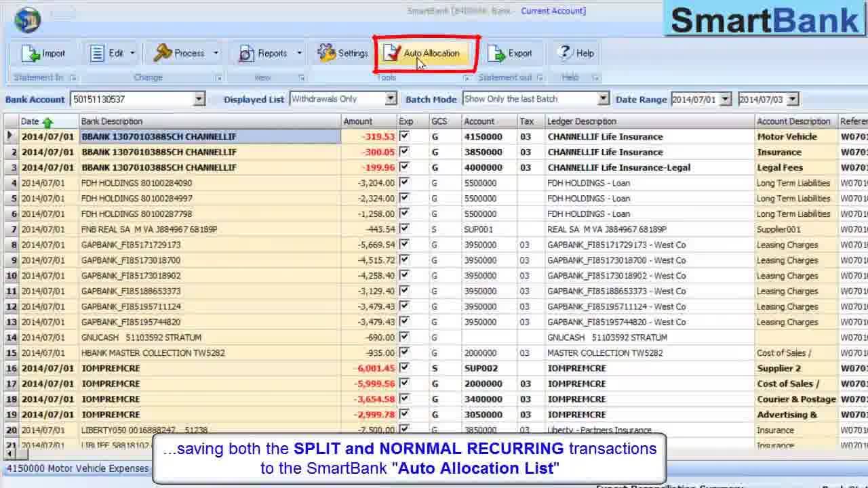Viewport: 868px width, 488px height.
Task: Click the amount cell -935.00
Action: [369, 352]
